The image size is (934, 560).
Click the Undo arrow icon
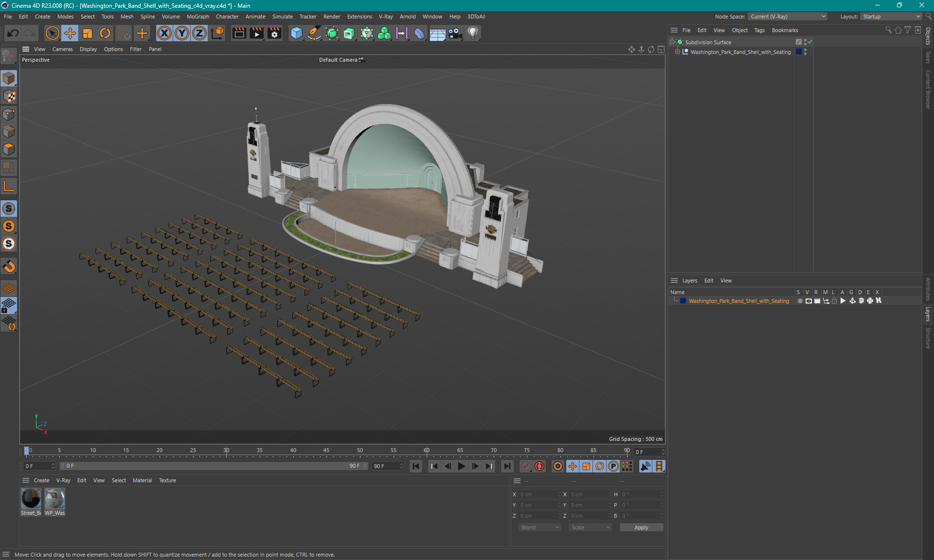click(13, 33)
